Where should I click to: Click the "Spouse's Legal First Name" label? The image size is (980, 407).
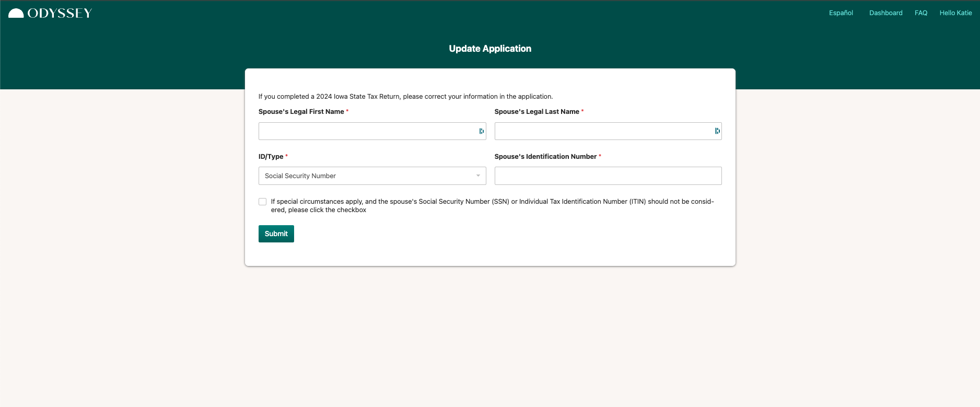point(301,112)
